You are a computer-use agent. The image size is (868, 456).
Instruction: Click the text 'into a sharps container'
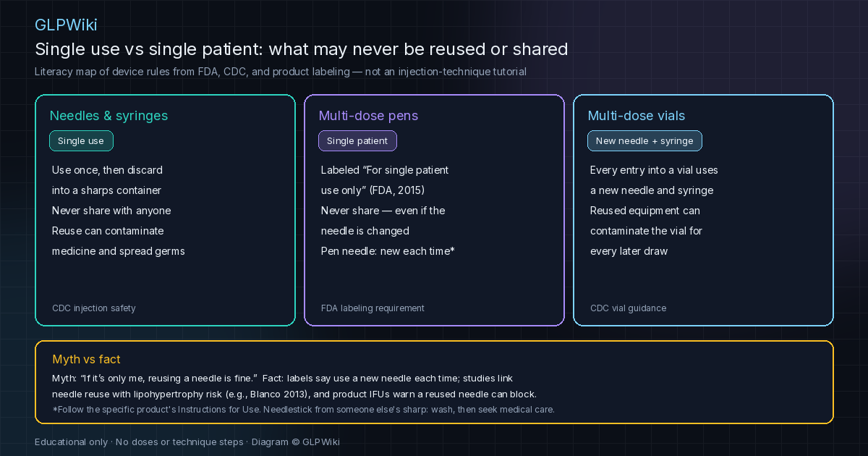click(x=106, y=190)
